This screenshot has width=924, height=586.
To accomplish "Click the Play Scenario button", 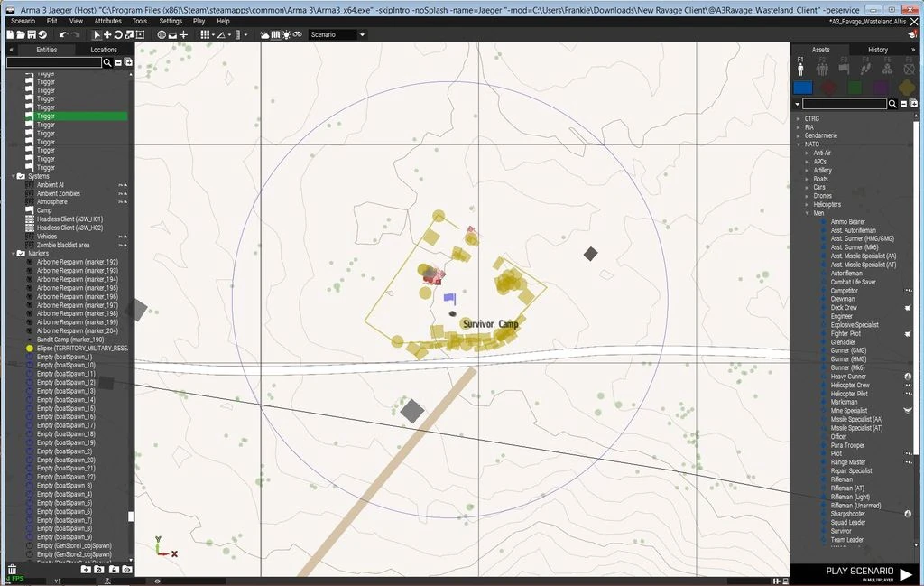I will point(869,573).
